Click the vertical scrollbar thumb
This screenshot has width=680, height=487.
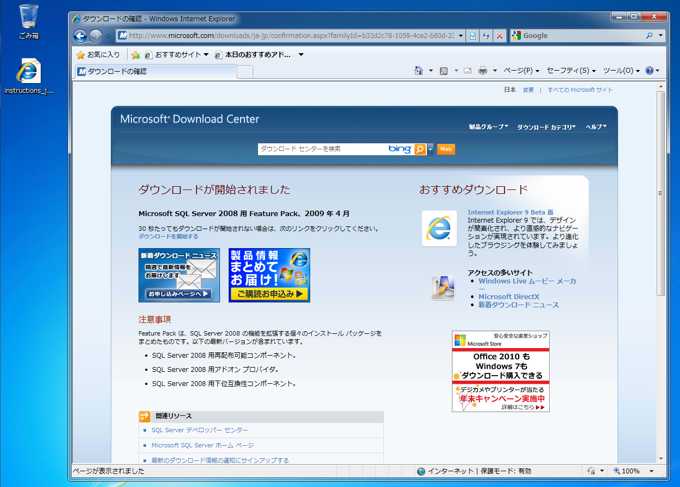pyautogui.click(x=660, y=194)
